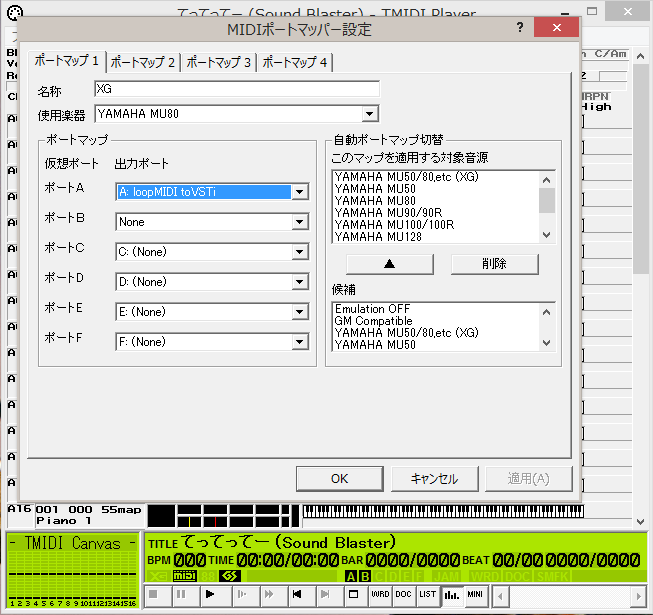Screen dimensions: 653x615
Task: Switch to ポートマップ 3 tab
Action: [218, 62]
